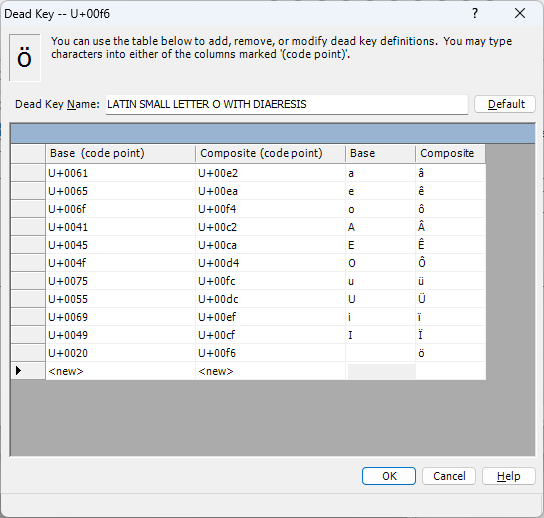The image size is (544, 518).
Task: Click the <new> base code point cell
Action: click(120, 371)
